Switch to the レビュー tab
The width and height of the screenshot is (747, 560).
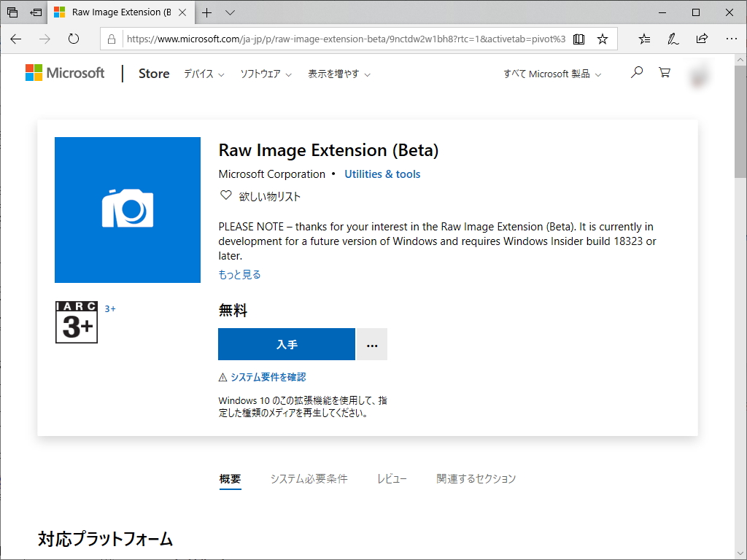(x=392, y=479)
